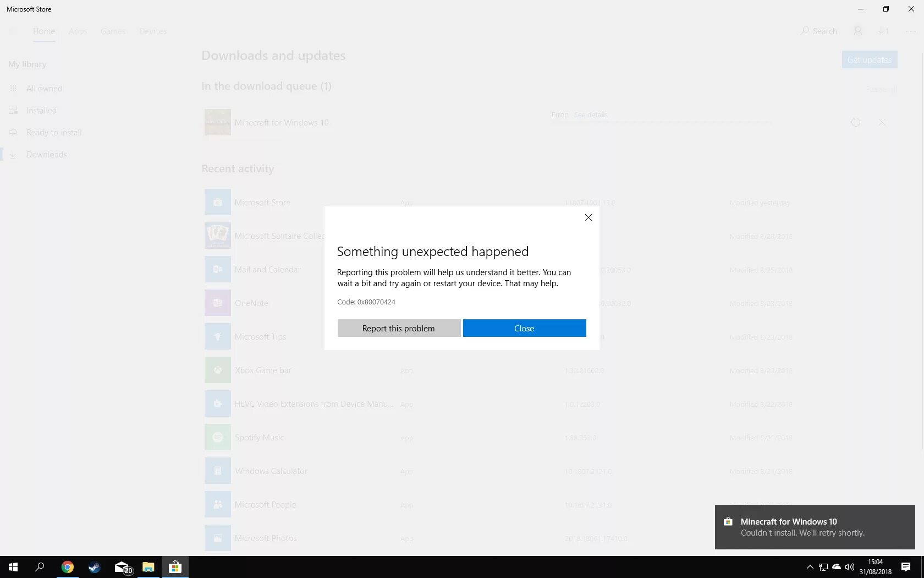Click the HEVC Video Extensions icon
924x578 pixels.
coord(218,403)
